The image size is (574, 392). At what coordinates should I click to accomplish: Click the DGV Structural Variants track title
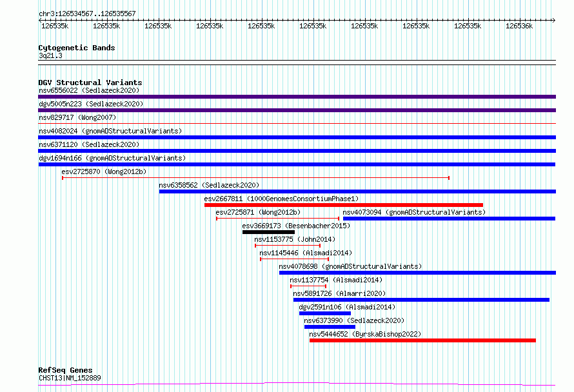90,83
